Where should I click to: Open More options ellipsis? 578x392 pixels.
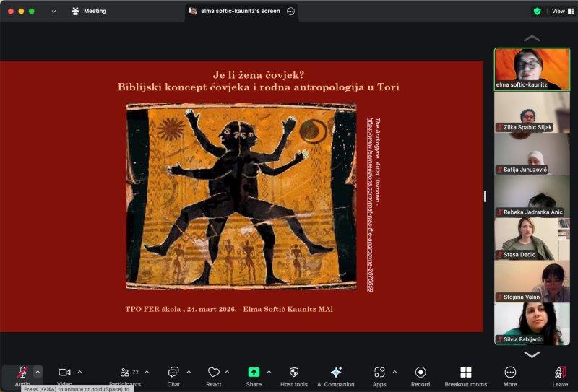click(510, 373)
